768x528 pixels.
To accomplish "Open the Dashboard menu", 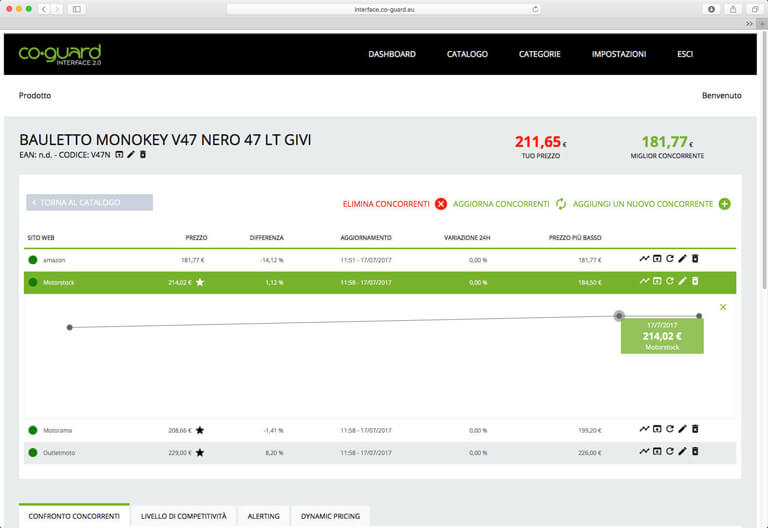I will point(392,54).
